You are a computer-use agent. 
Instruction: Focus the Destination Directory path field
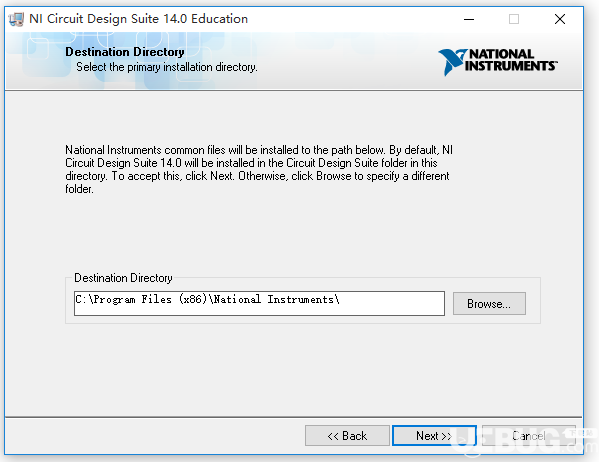(259, 303)
